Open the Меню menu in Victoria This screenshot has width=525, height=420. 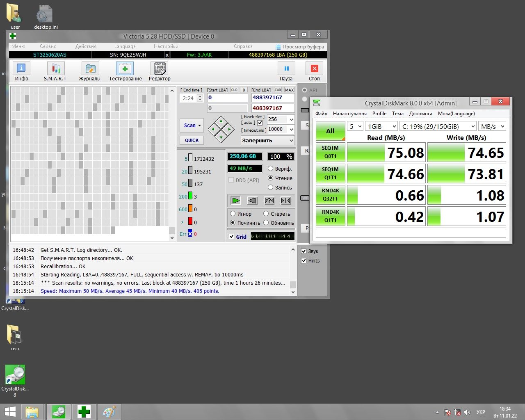coord(18,46)
